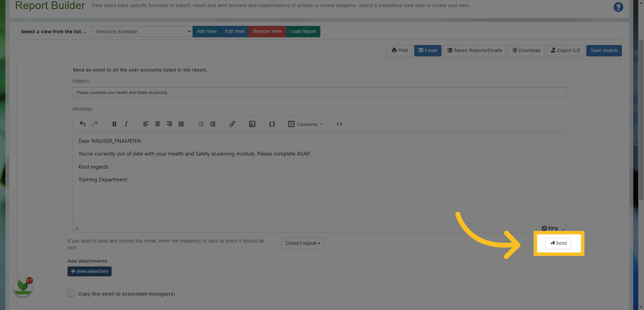Open the green plant chat widget
This screenshot has height=310, width=644.
(23, 286)
